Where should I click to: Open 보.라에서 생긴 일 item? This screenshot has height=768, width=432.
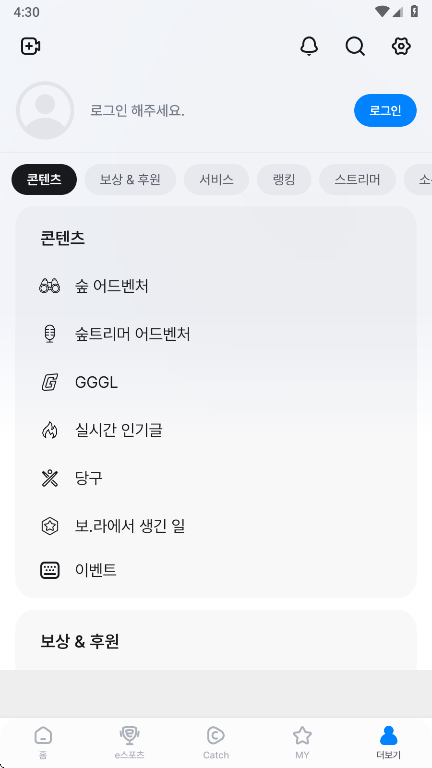(x=216, y=526)
